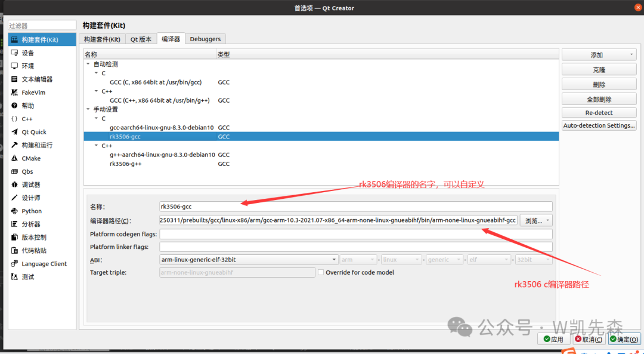Open the debugger (调试器) category icon
Viewport: 644px width, 354px height.
tap(15, 184)
